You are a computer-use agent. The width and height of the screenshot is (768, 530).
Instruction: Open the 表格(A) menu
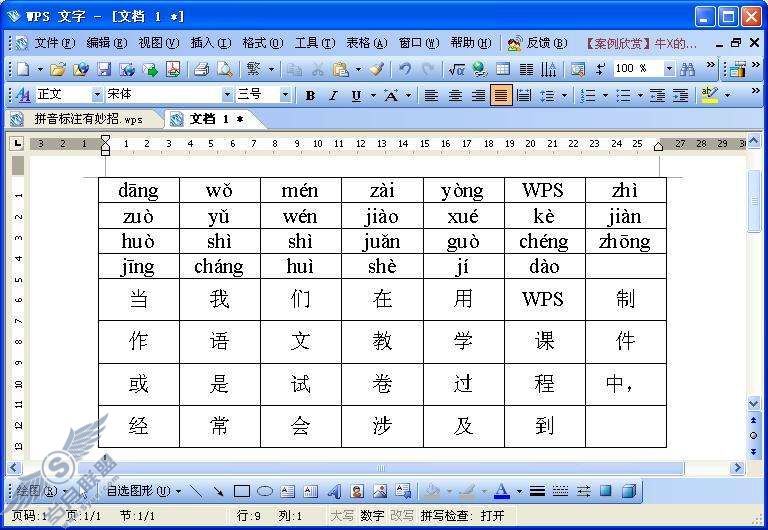tap(367, 43)
